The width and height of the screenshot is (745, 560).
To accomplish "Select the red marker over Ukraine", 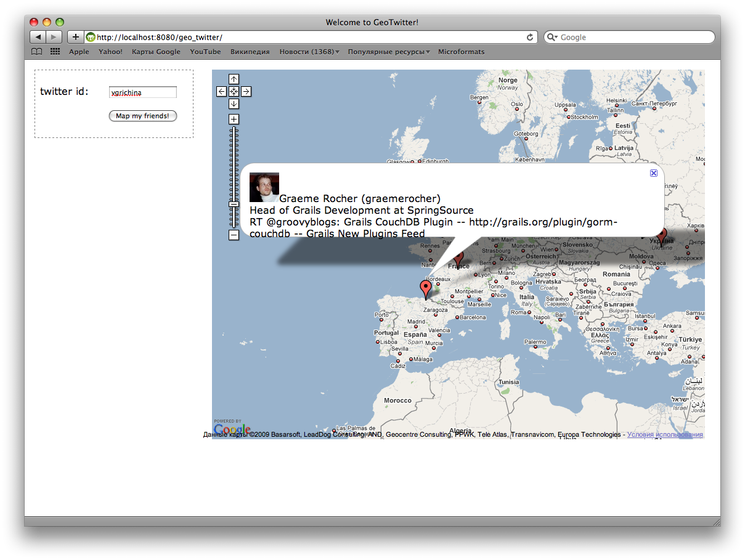I will [x=662, y=235].
